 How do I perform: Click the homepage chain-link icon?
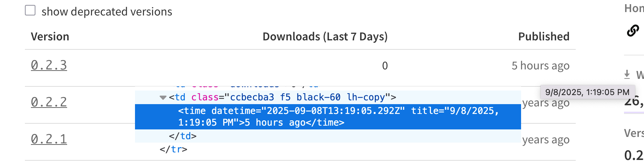tap(633, 31)
